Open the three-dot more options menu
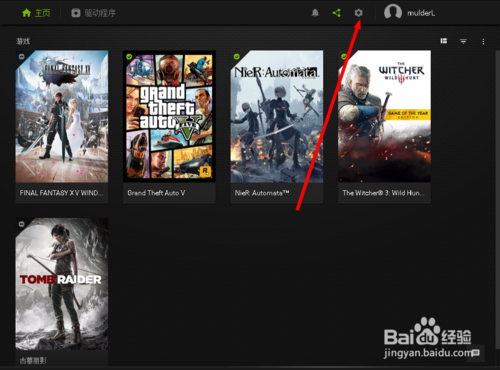The height and width of the screenshot is (370, 500). point(483,41)
